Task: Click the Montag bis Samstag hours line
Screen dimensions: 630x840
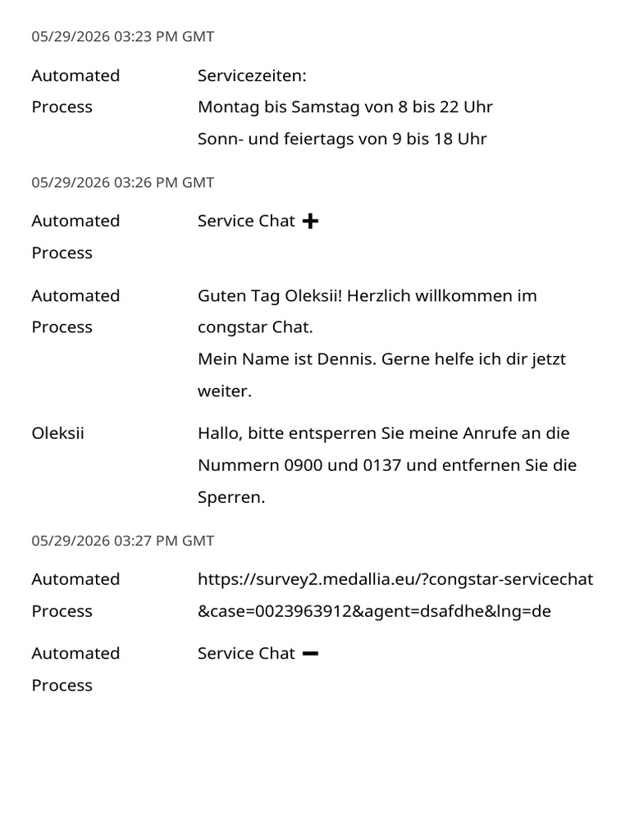Action: [345, 107]
